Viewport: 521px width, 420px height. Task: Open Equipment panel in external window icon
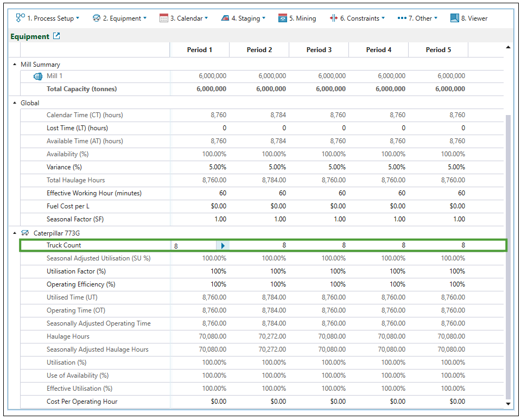tap(56, 36)
